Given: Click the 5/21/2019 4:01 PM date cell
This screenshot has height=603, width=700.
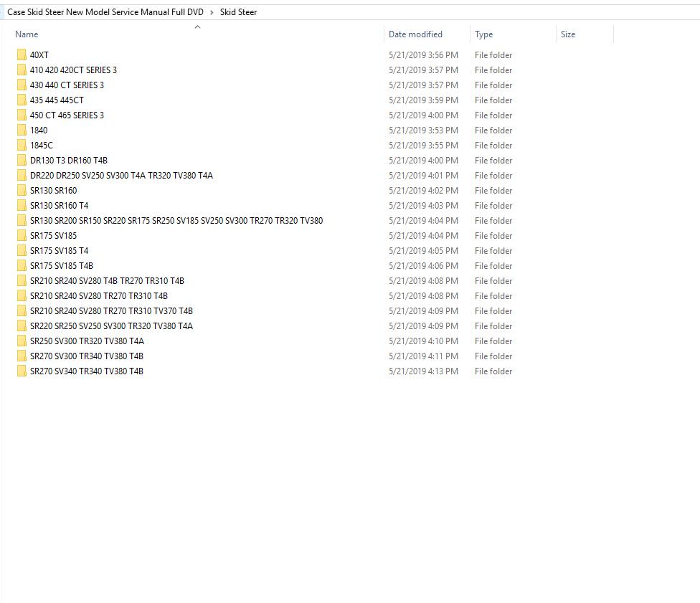Looking at the screenshot, I should click(423, 176).
